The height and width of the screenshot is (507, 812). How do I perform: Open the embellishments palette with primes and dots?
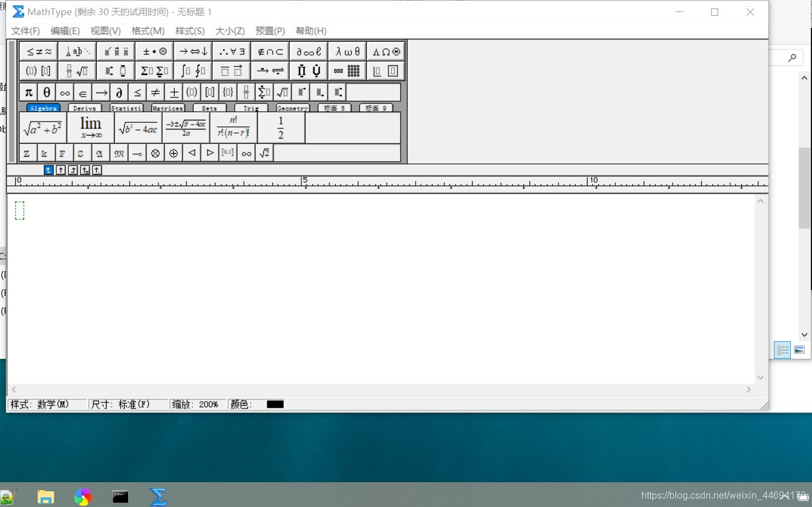116,51
